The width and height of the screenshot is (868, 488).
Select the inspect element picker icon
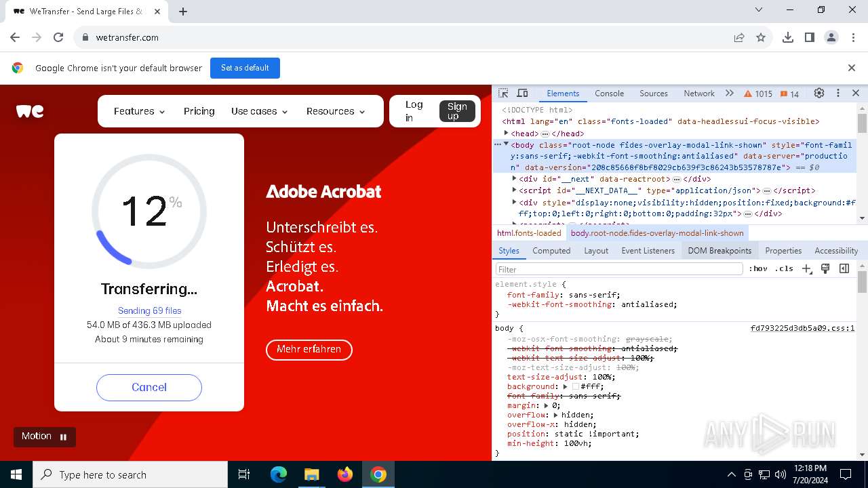(503, 94)
